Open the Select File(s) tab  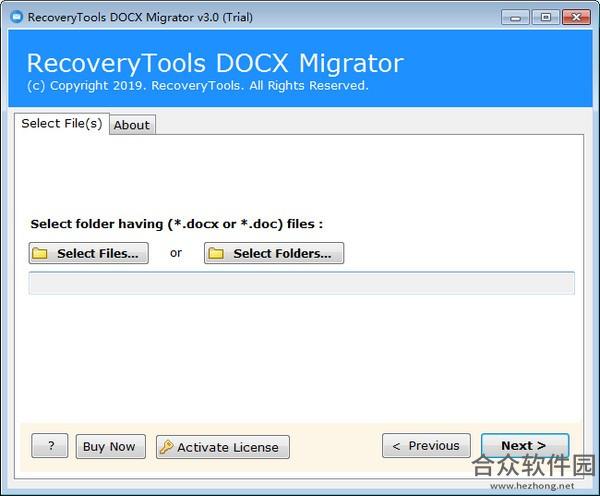pyautogui.click(x=62, y=124)
